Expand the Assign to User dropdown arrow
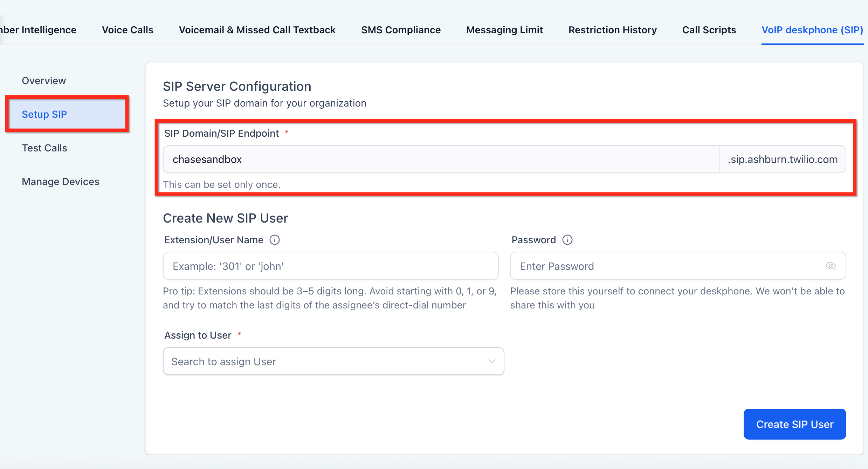This screenshot has height=469, width=868. [x=492, y=361]
